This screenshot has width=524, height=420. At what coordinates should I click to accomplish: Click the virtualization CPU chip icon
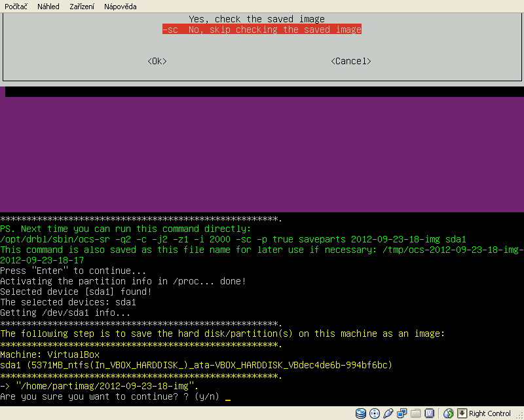click(429, 413)
